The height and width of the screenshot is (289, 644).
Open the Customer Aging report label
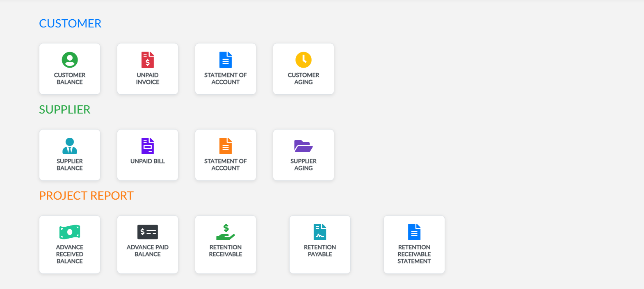pos(304,79)
